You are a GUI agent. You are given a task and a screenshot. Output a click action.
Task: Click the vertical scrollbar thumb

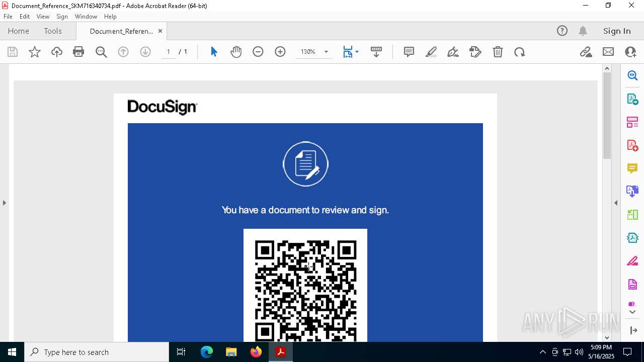click(607, 116)
